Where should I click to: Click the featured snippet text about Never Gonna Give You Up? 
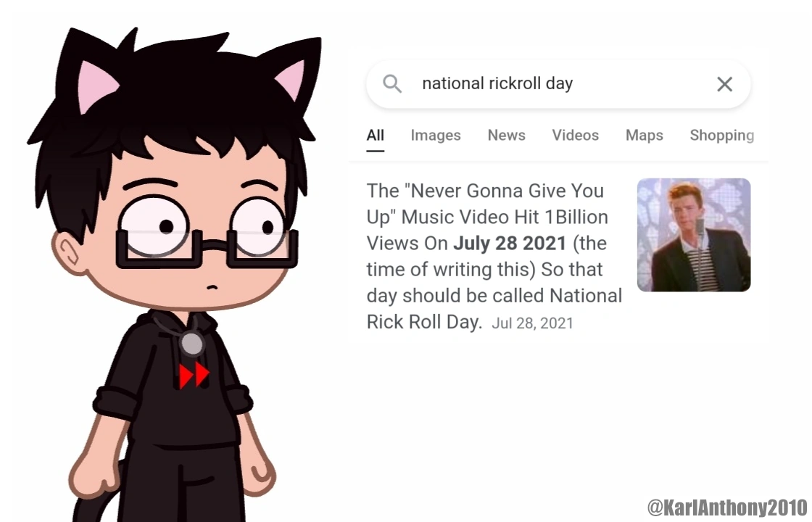[x=494, y=256]
